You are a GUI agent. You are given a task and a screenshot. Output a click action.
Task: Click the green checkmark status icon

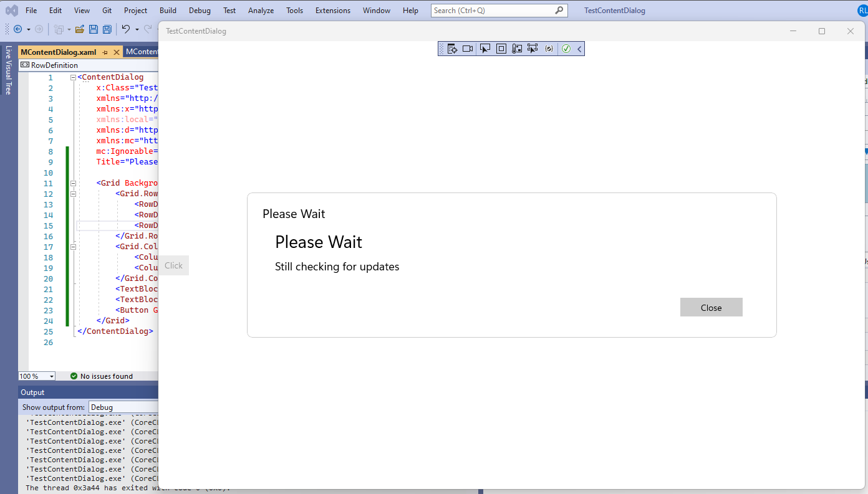(x=566, y=49)
